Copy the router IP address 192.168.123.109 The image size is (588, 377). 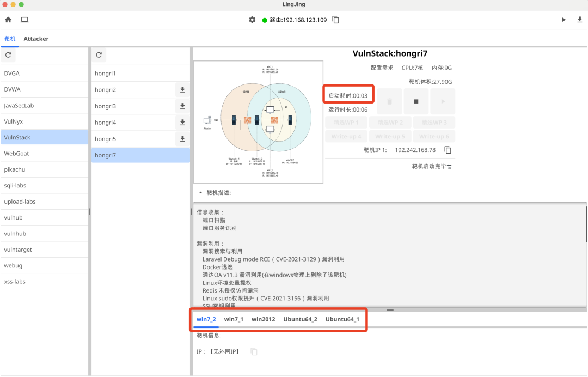tap(335, 20)
